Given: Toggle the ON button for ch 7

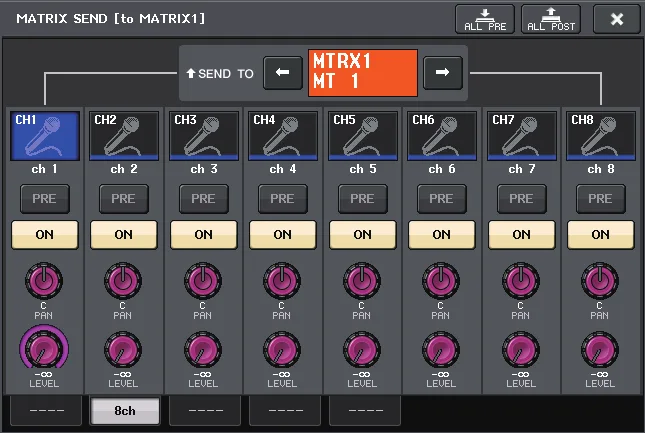Looking at the screenshot, I should pos(521,234).
